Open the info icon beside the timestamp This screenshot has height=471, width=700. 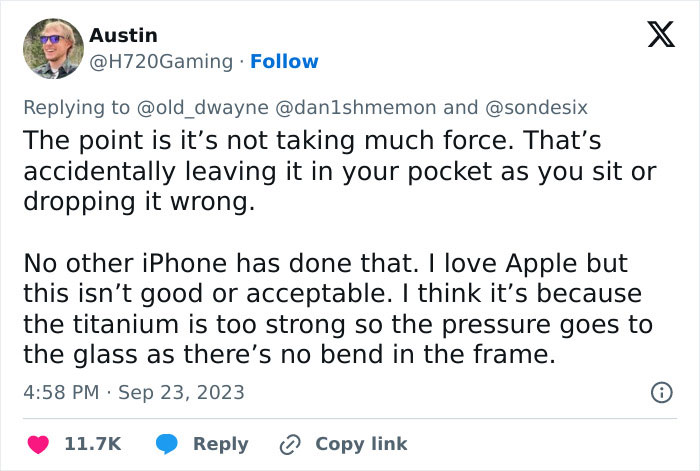click(661, 393)
